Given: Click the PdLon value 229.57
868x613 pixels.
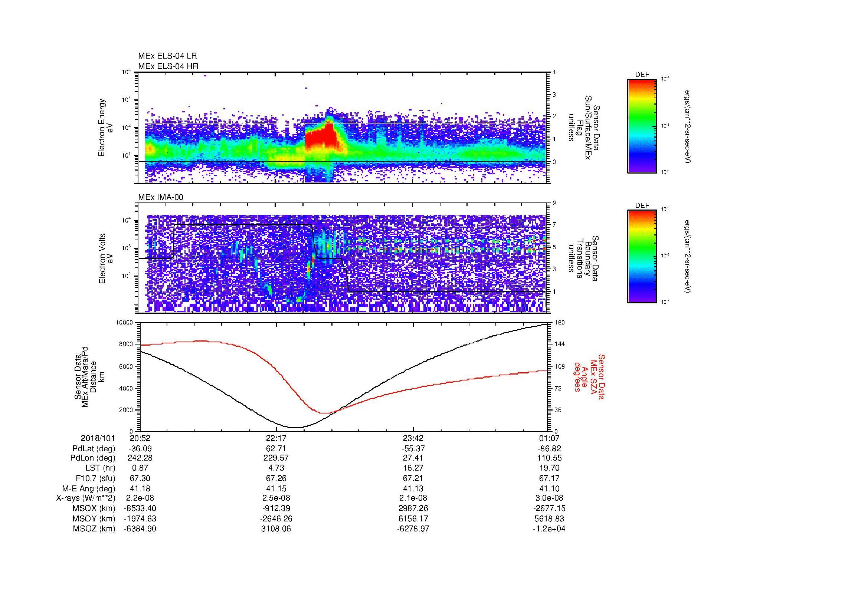Looking at the screenshot, I should coord(276,458).
